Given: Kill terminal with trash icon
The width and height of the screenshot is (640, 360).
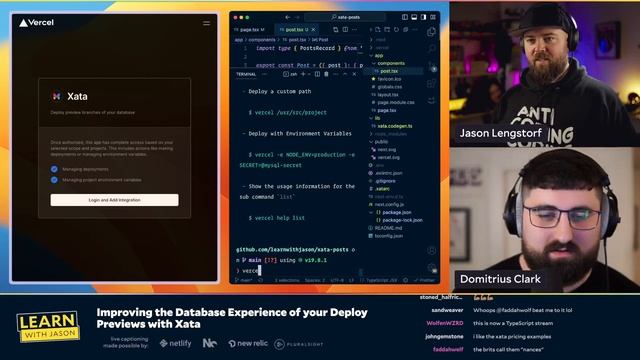Looking at the screenshot, I should point(326,74).
